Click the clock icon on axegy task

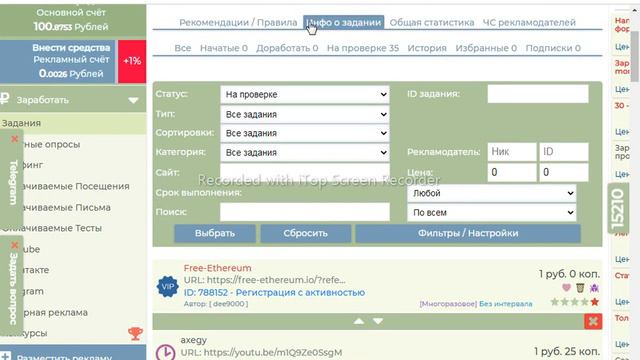[x=165, y=352]
